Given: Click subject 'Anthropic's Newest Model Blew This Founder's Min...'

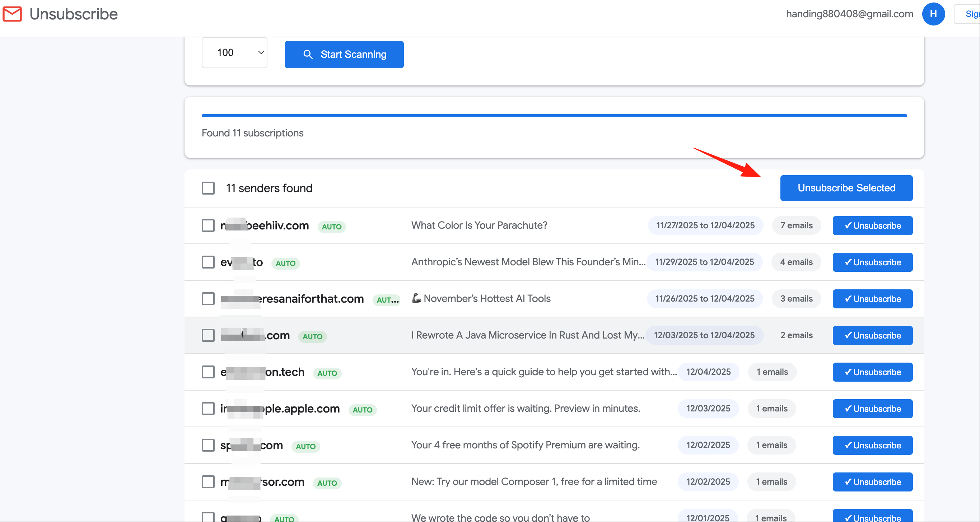Looking at the screenshot, I should coord(528,262).
